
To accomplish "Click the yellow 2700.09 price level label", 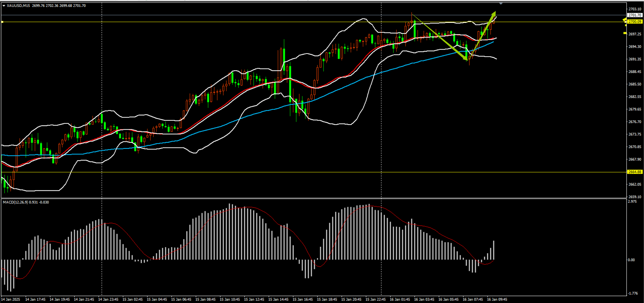I will 635,22.
